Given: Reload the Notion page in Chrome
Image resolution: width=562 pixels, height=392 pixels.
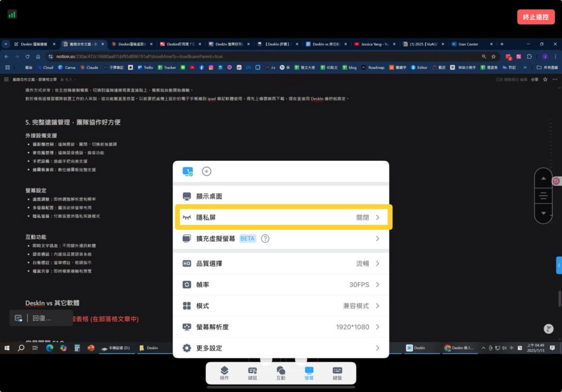Looking at the screenshot, I should [27, 56].
